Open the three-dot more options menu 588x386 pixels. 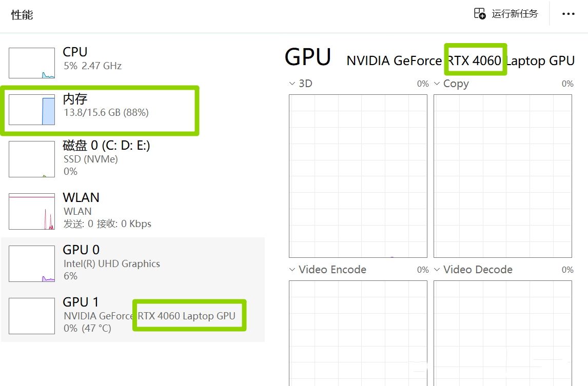click(x=569, y=14)
